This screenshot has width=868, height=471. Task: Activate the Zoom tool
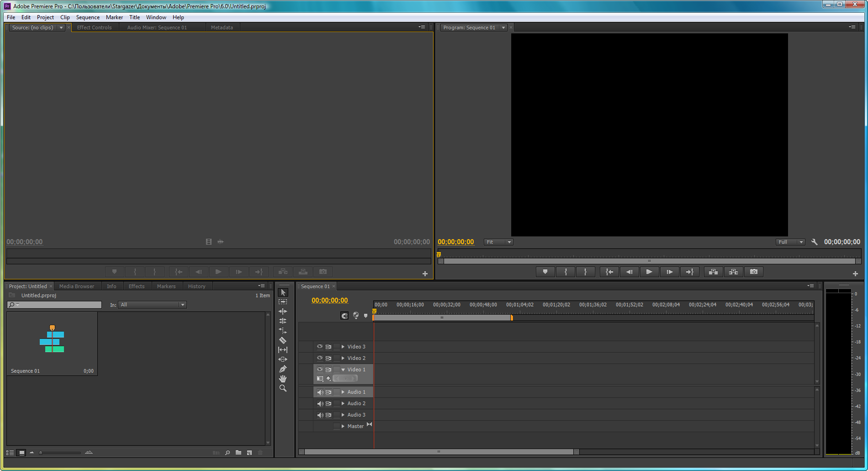[x=283, y=388]
